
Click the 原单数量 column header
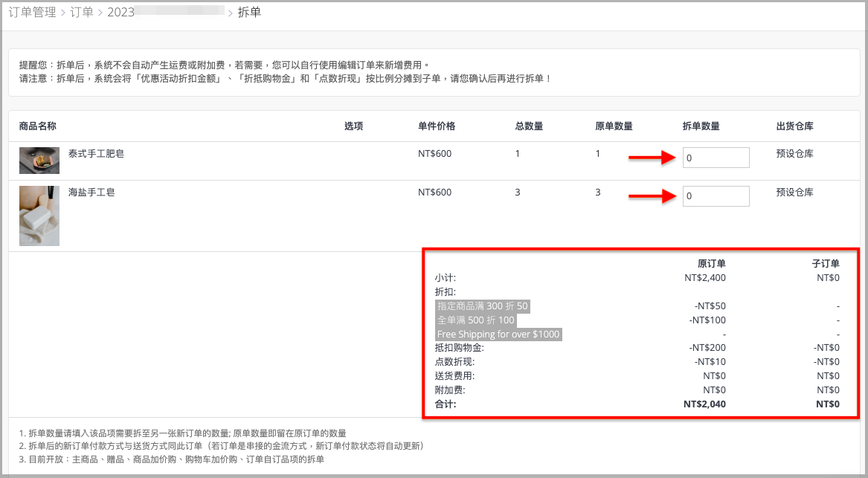614,126
